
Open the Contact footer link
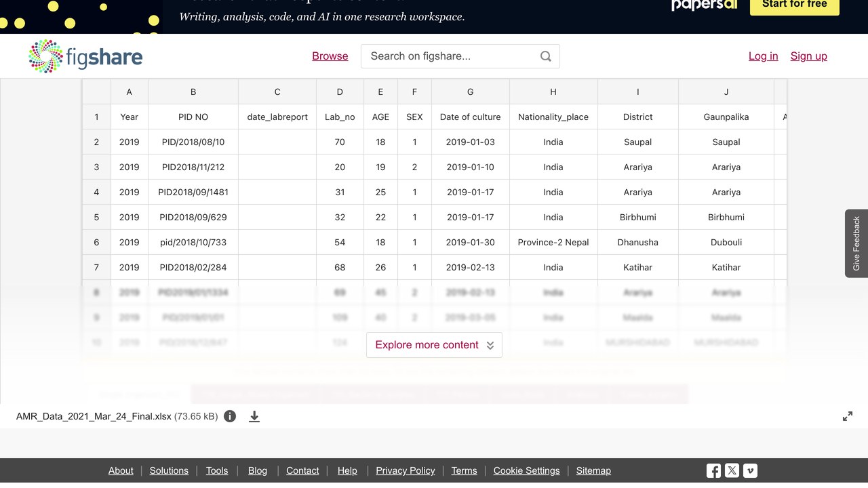pyautogui.click(x=302, y=470)
